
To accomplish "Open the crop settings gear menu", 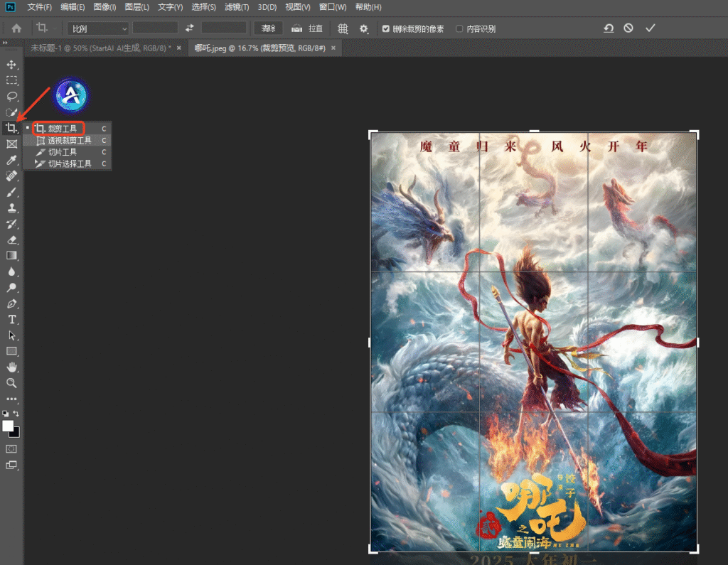I will click(x=364, y=29).
